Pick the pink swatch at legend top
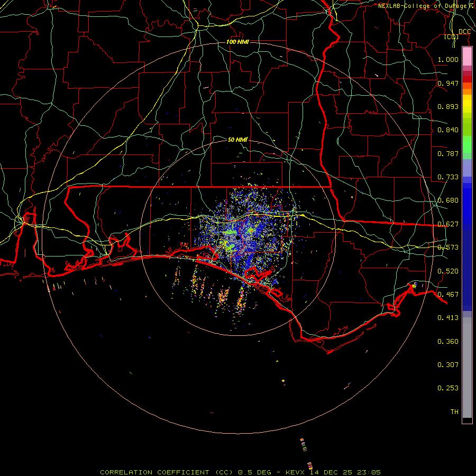The width and height of the screenshot is (476, 476). 467,57
